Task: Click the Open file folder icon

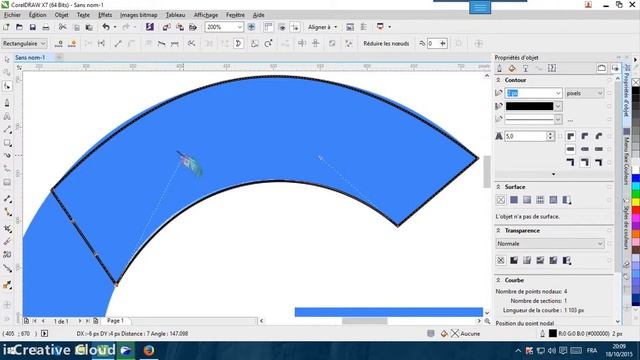Action: click(x=19, y=27)
